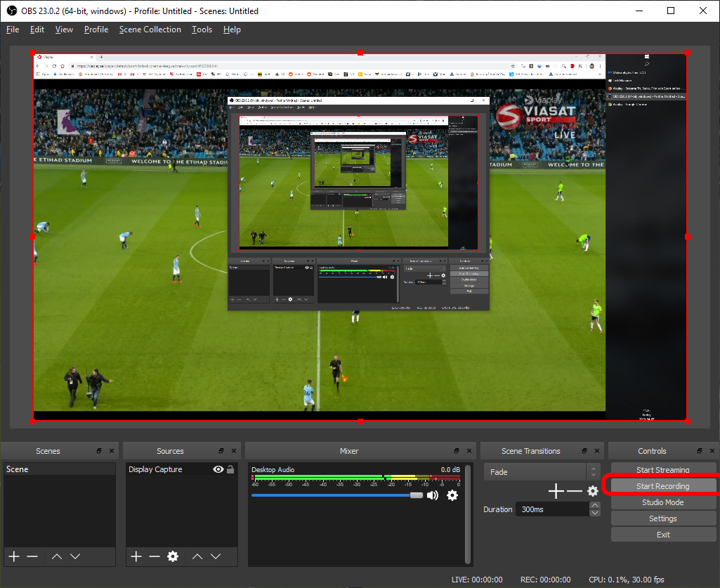Image resolution: width=720 pixels, height=588 pixels.
Task: Close the Sources panel
Action: 234,450
